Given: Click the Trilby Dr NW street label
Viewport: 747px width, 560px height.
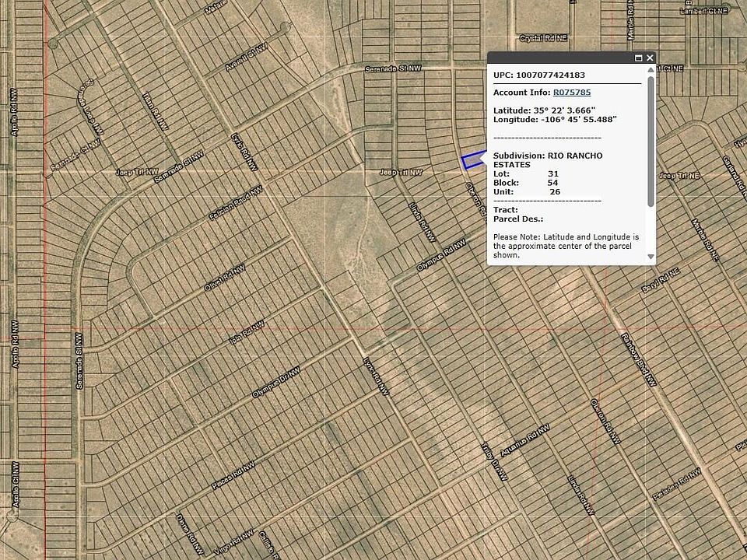Looking at the screenshot, I should (x=496, y=464).
